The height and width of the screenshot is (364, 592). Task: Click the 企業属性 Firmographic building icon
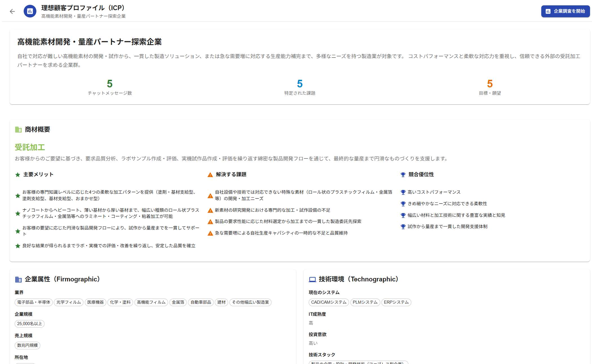[18, 279]
